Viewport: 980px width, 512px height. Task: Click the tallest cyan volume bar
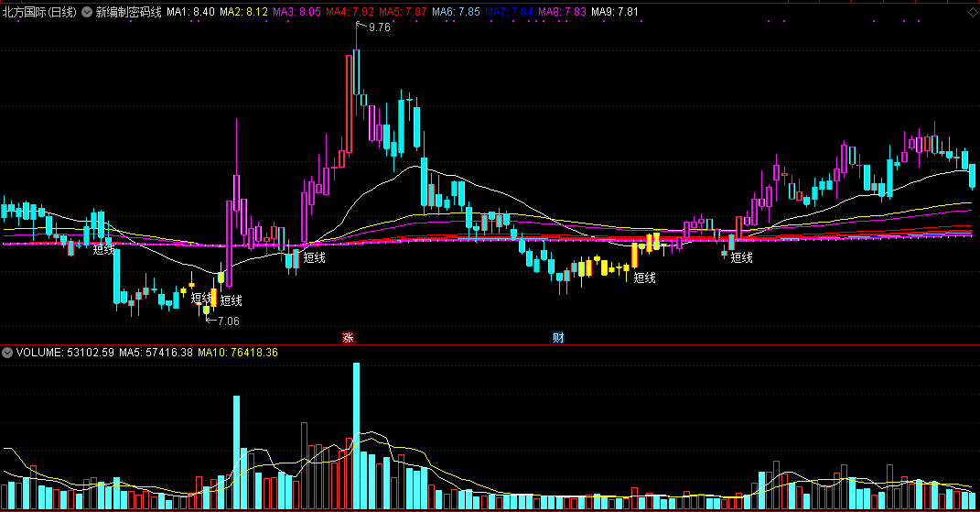click(x=356, y=436)
